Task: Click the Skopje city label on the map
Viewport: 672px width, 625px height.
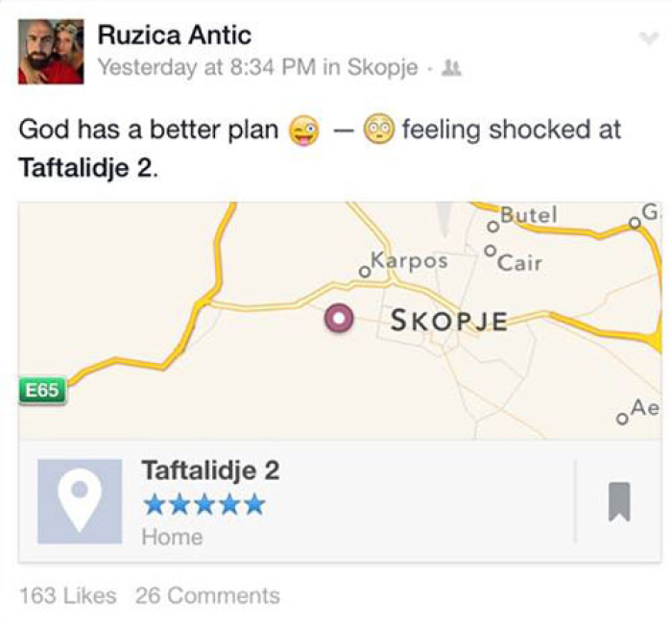Action: (x=448, y=321)
